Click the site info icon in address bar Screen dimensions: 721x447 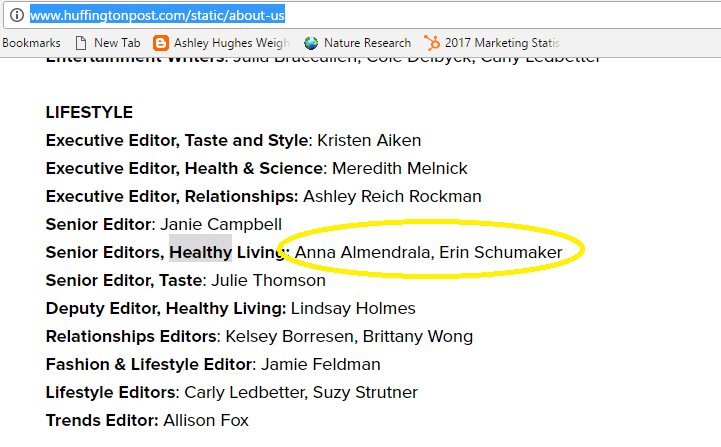[17, 15]
